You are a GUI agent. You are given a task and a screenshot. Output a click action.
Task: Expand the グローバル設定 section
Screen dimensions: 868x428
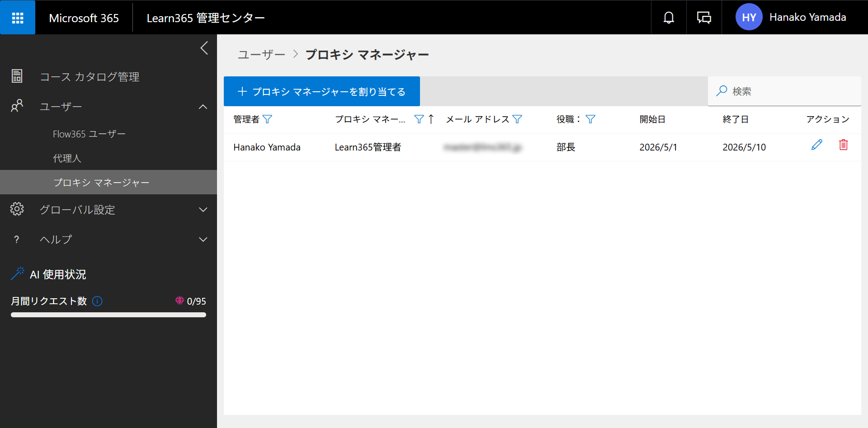[203, 210]
